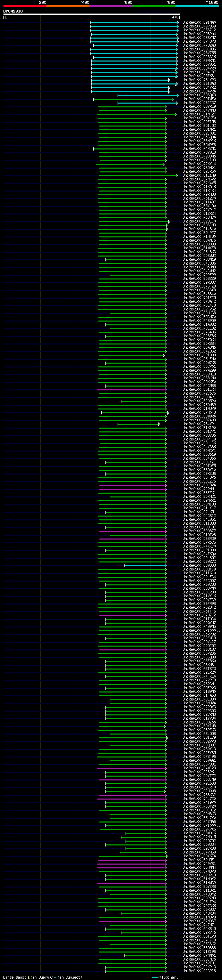Select the UniRef100_P14810 label

[x=199, y=229]
